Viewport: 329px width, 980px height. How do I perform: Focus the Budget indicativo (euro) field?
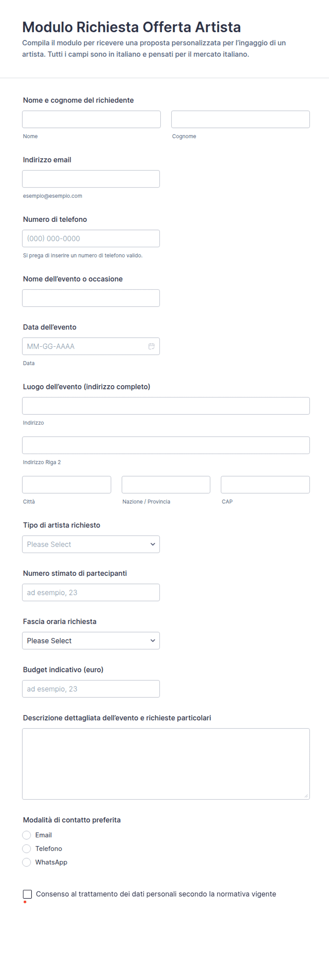[91, 689]
